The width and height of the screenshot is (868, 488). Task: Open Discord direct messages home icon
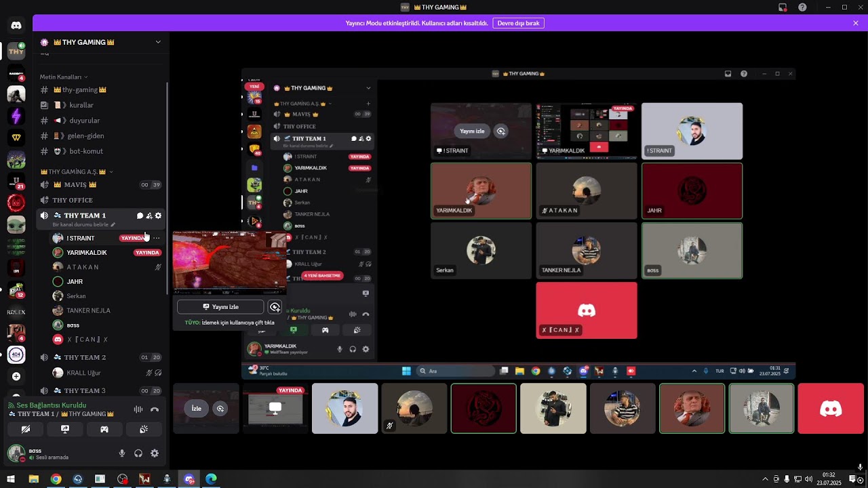coord(16,26)
